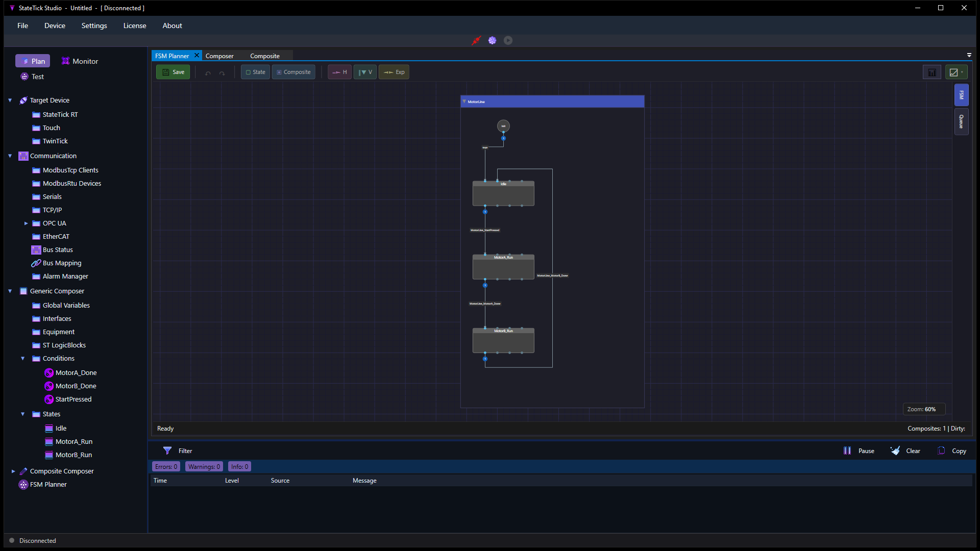
Task: Click the Communication icon
Action: click(23, 156)
